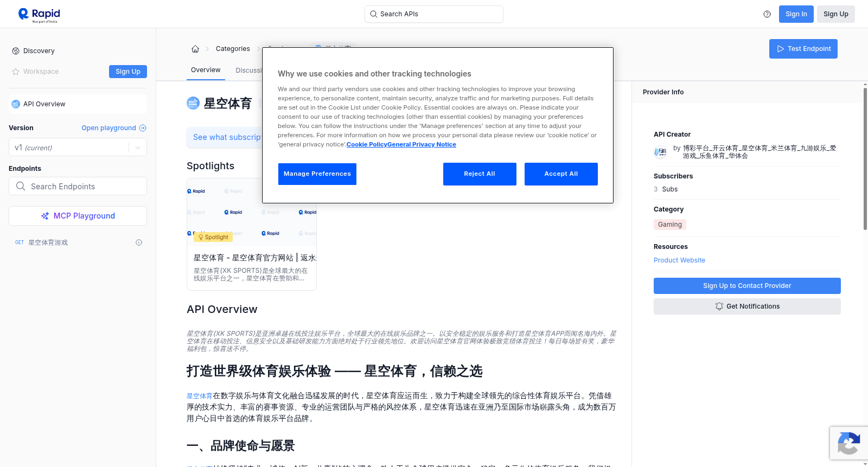Screen dimensions: 868x467
Task: Click the API creator name text
Action: 759,152
